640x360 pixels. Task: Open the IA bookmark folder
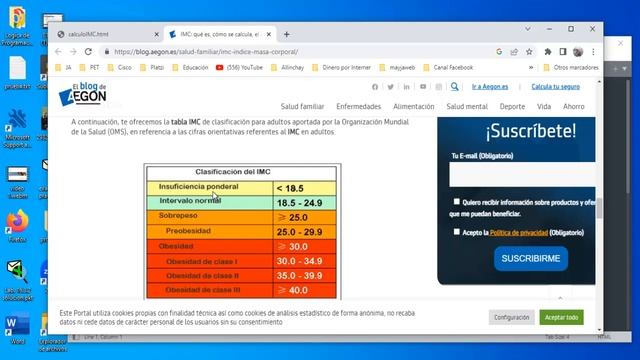point(63,67)
